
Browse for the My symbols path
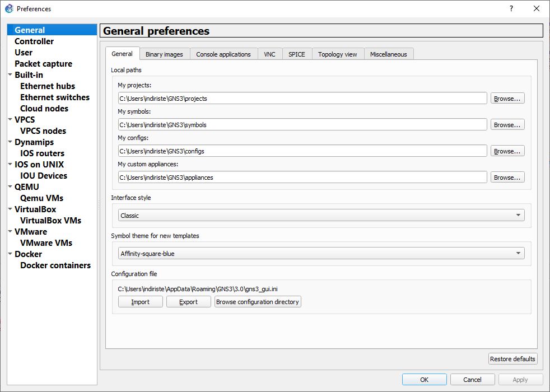point(507,125)
